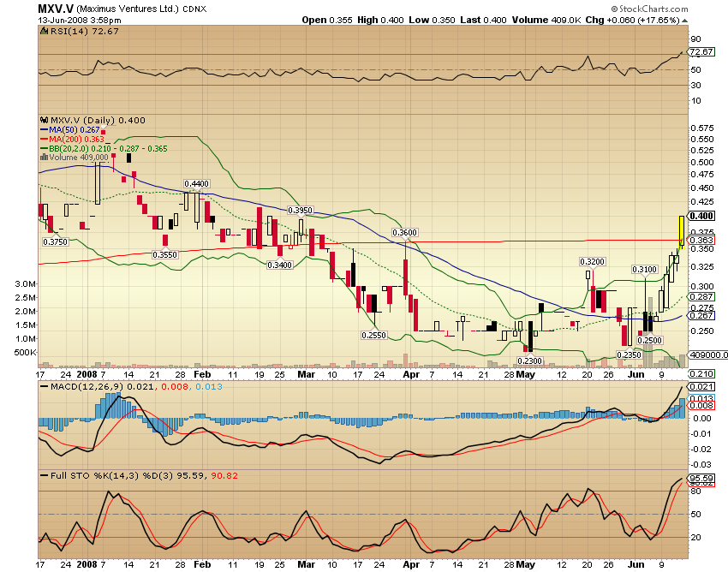The height and width of the screenshot is (572, 728).
Task: Click the 0.2550 price label in March
Action: 373,336
